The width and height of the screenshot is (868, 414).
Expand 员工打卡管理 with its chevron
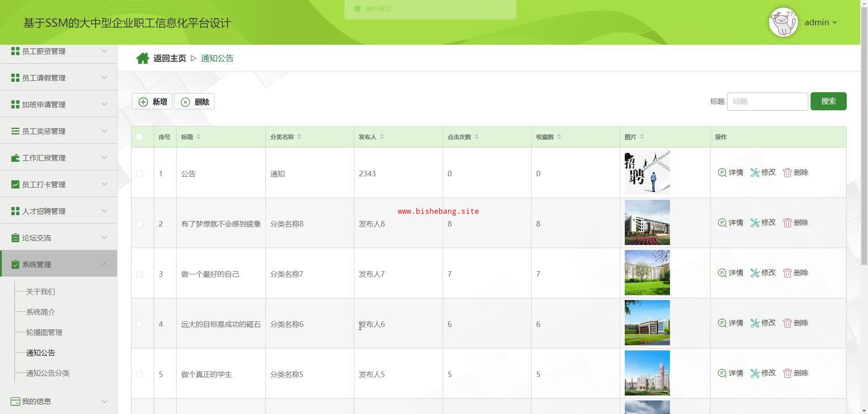tap(104, 184)
